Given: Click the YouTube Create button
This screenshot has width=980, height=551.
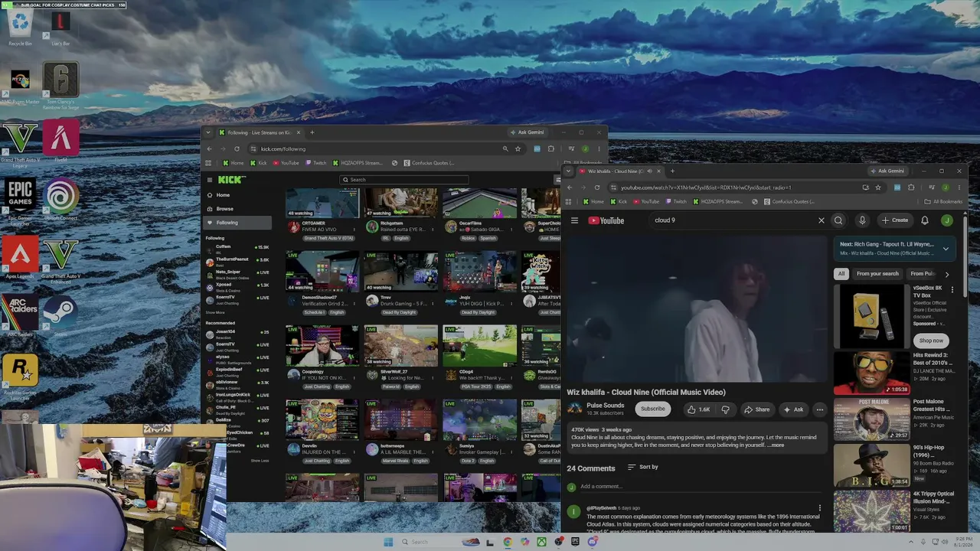Looking at the screenshot, I should pos(895,220).
